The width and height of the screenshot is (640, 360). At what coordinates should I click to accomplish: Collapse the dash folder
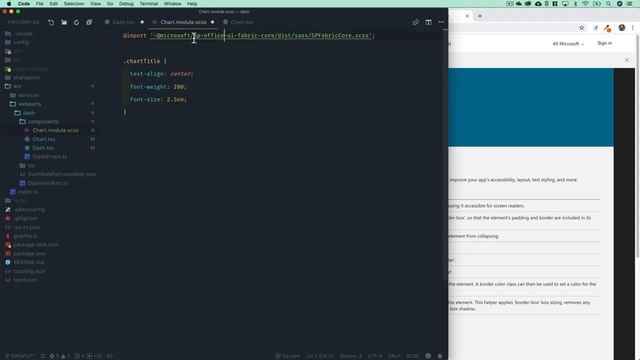(x=49, y=113)
